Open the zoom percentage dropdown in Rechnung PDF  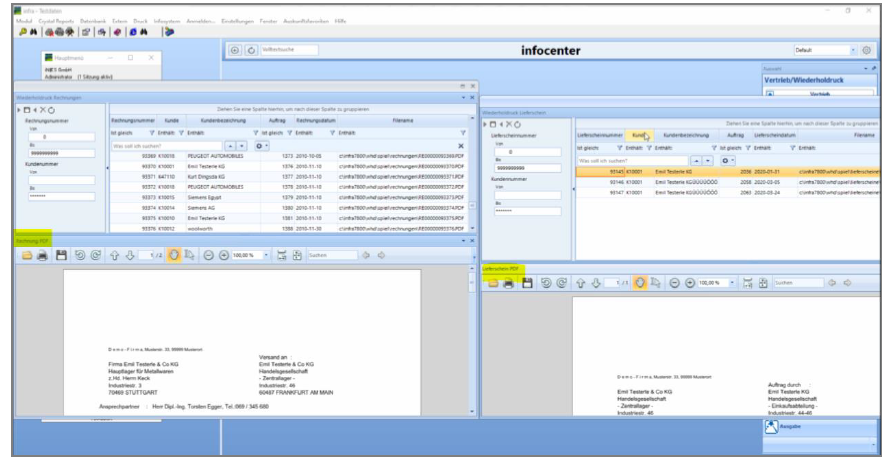266,256
